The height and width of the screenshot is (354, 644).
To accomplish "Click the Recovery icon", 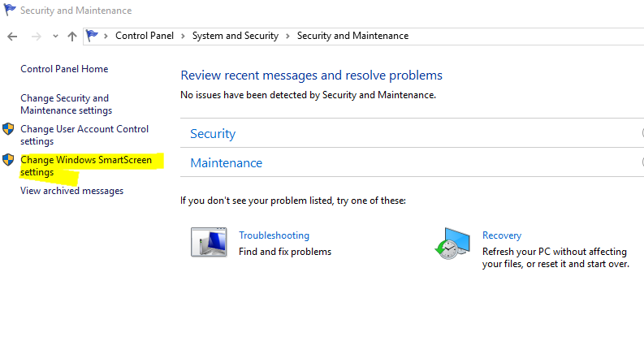I will tap(452, 243).
